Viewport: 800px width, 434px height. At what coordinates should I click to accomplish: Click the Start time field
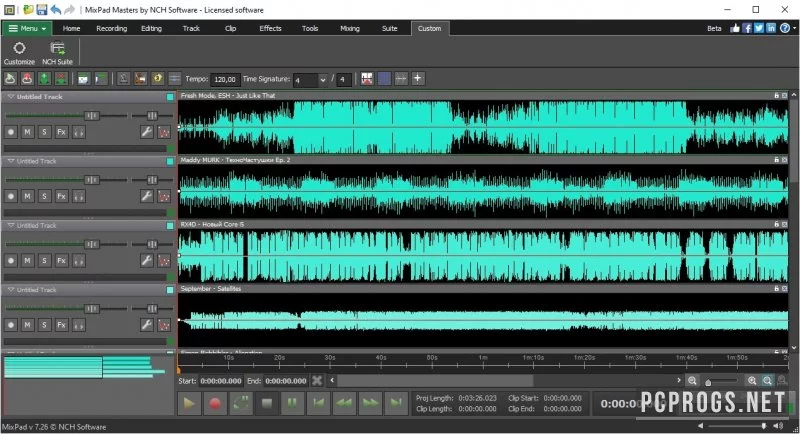[221, 381]
